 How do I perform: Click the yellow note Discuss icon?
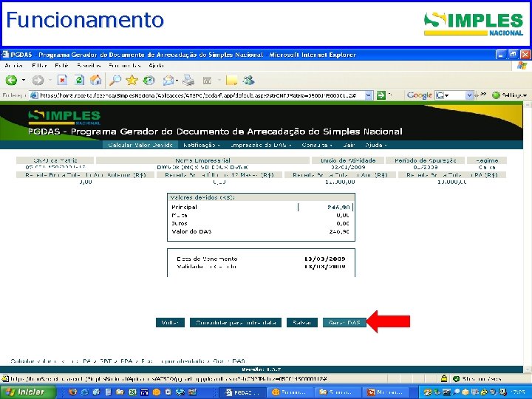[x=232, y=81]
